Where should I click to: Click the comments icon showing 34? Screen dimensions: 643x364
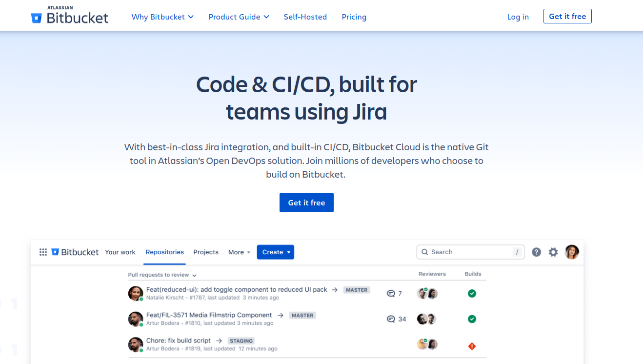pos(391,319)
